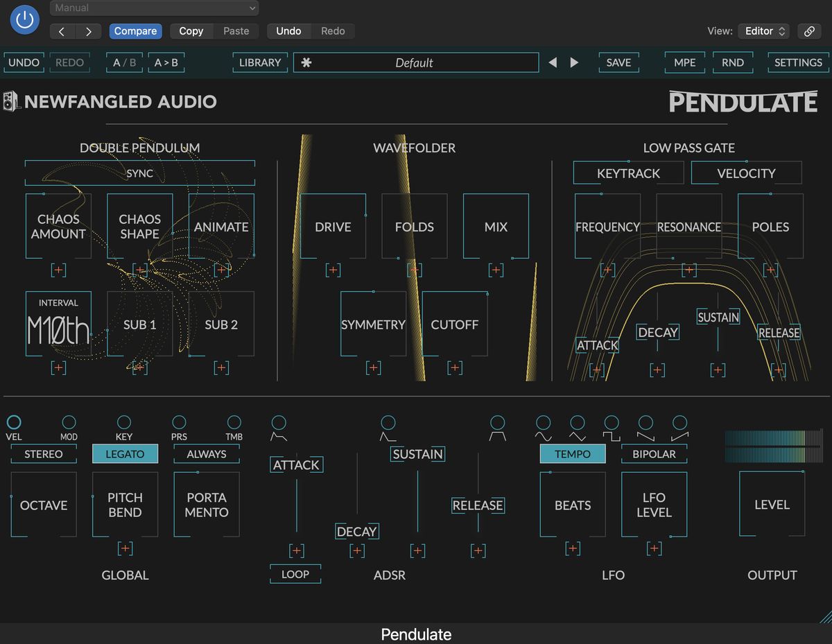Image resolution: width=832 pixels, height=644 pixels.
Task: Click the host Undo button
Action: [288, 31]
